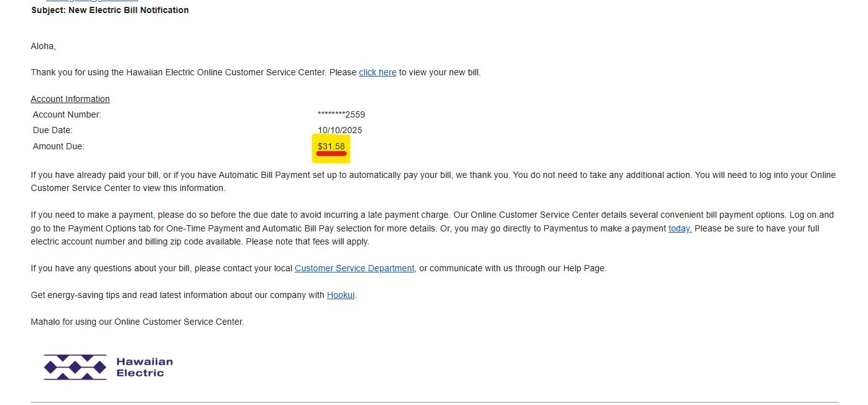This screenshot has height=405, width=868.
Task: Click the "Due Date:" label
Action: coord(53,130)
